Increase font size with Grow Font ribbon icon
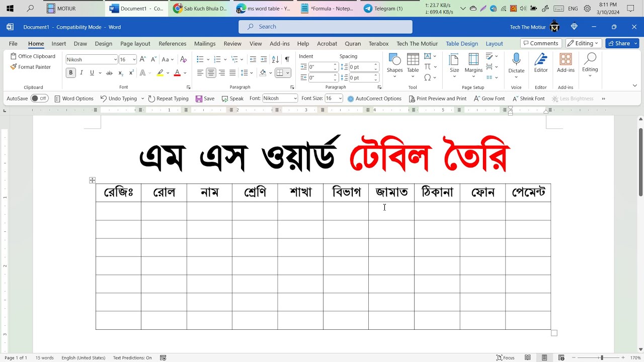Image resolution: width=644 pixels, height=362 pixels. click(143, 59)
